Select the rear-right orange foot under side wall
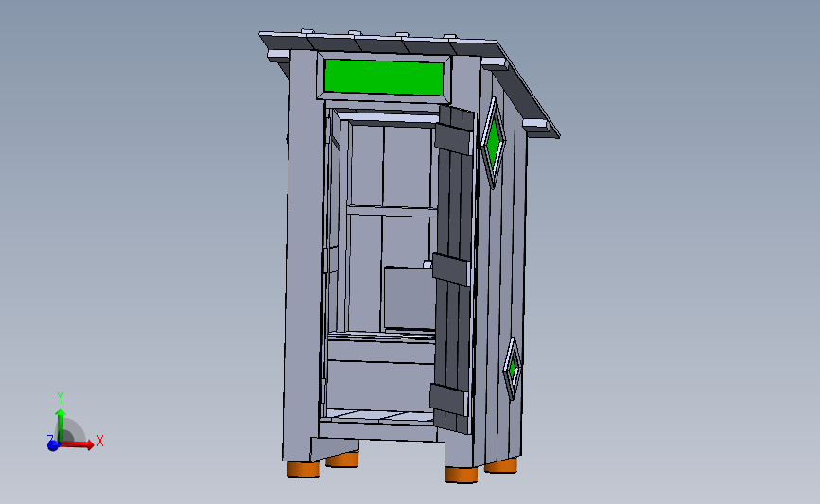 (501, 465)
